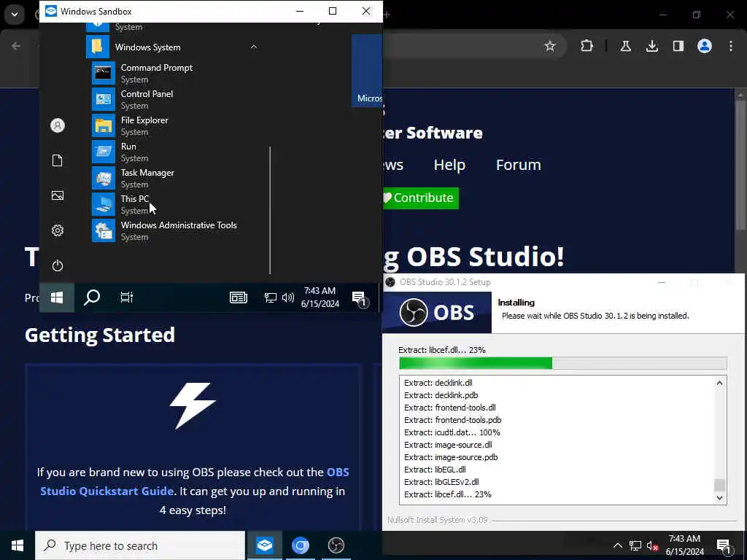Select 'Extract: frontend-tools.pdb' log line

click(x=452, y=420)
